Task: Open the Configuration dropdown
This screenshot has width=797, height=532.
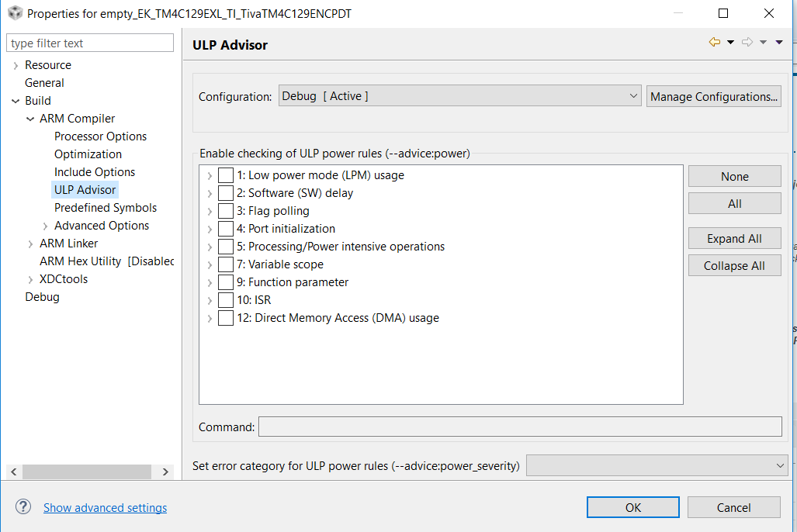Action: point(459,96)
